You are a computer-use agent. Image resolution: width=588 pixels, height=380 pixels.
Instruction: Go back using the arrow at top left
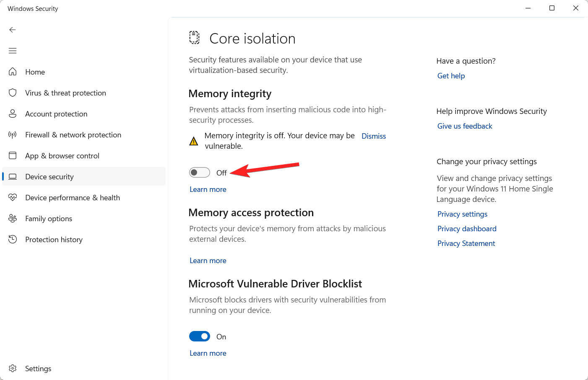coord(13,30)
